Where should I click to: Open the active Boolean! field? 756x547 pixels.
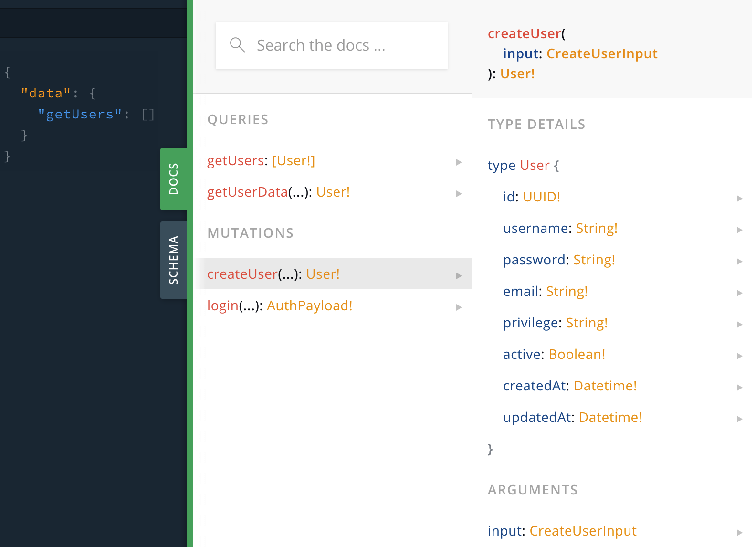[554, 355]
